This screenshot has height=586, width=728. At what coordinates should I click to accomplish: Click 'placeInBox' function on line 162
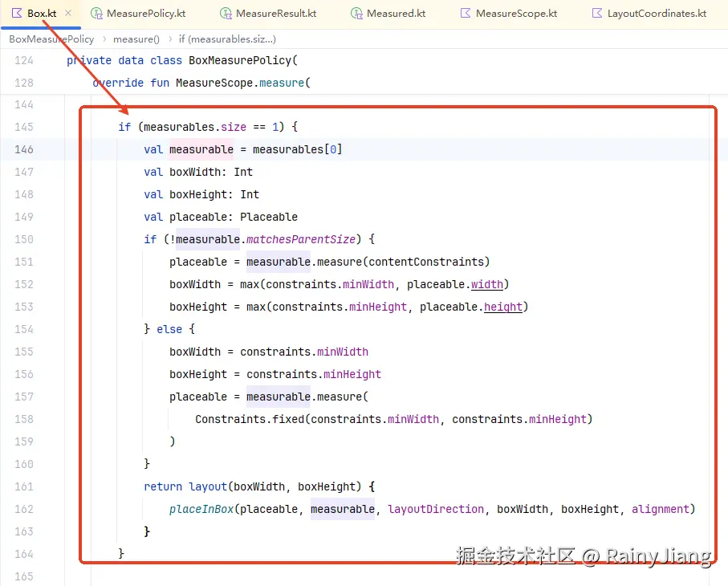pyautogui.click(x=201, y=510)
